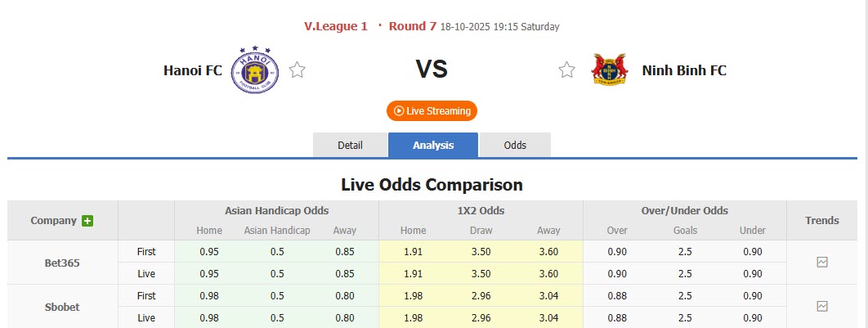The image size is (868, 328).
Task: Favorite Ninh Binh FC with the star icon
Action: tap(566, 70)
